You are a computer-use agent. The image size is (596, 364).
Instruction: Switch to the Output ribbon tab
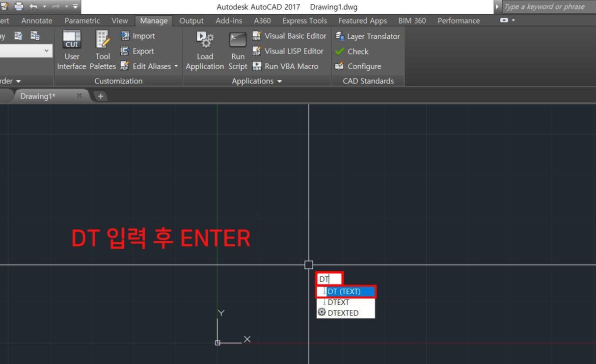click(191, 21)
